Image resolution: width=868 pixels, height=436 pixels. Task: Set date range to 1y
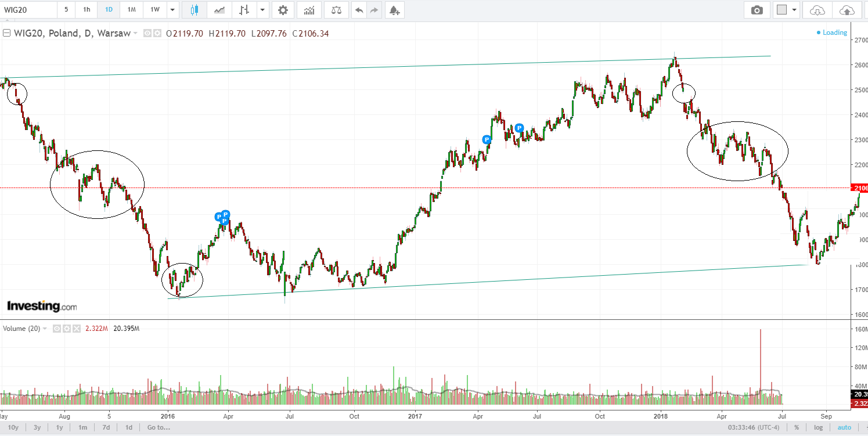59,427
